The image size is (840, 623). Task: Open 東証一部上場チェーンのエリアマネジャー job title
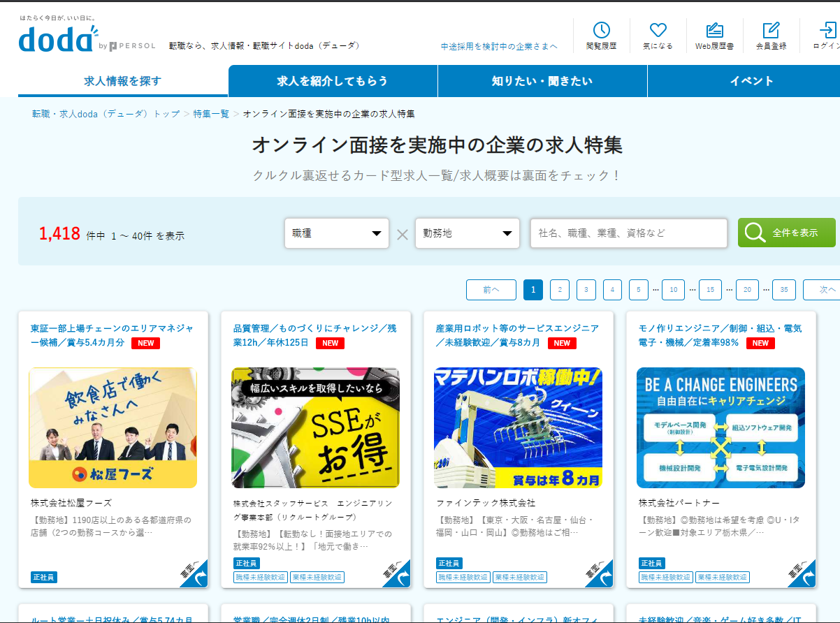coord(112,335)
